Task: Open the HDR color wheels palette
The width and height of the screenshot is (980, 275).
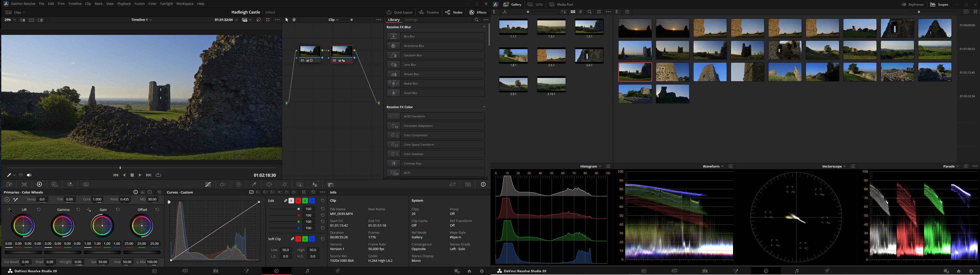Action: pos(55,185)
